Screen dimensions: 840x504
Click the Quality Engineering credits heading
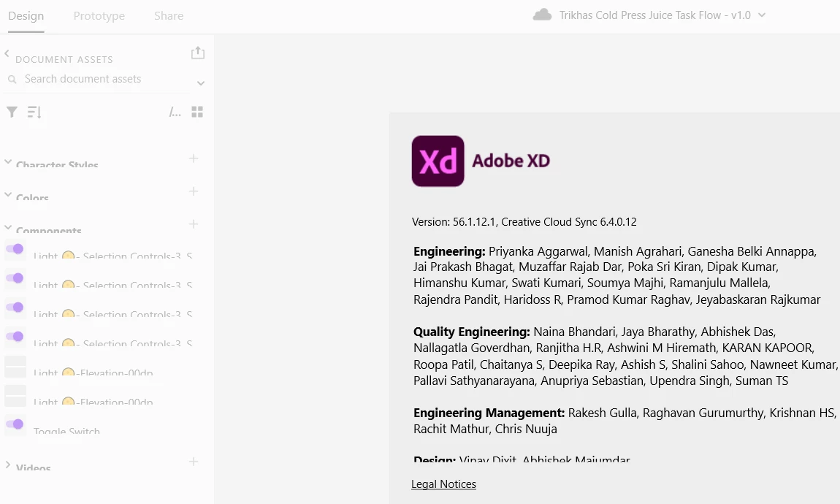471,332
